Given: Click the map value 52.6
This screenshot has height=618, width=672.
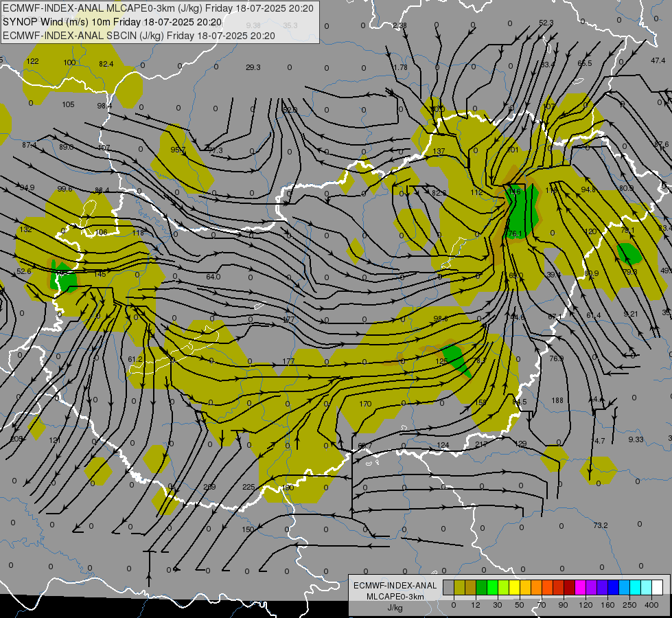Looking at the screenshot, I should pos(24,271).
